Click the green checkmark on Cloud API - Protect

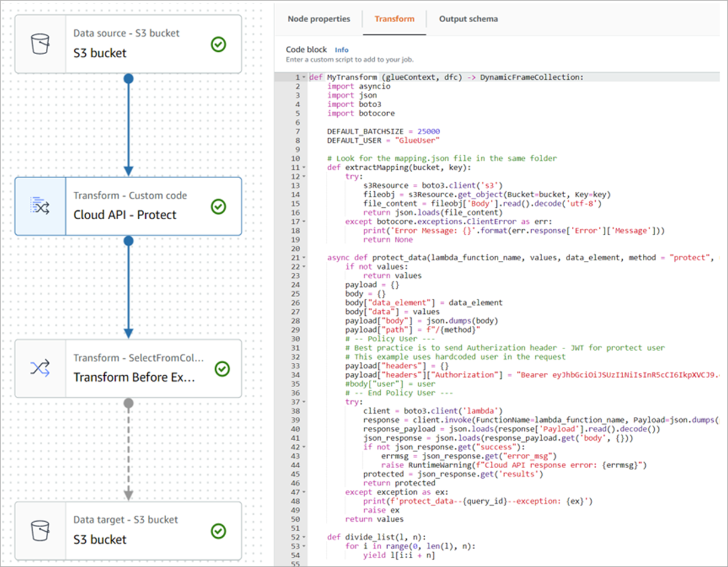point(219,206)
